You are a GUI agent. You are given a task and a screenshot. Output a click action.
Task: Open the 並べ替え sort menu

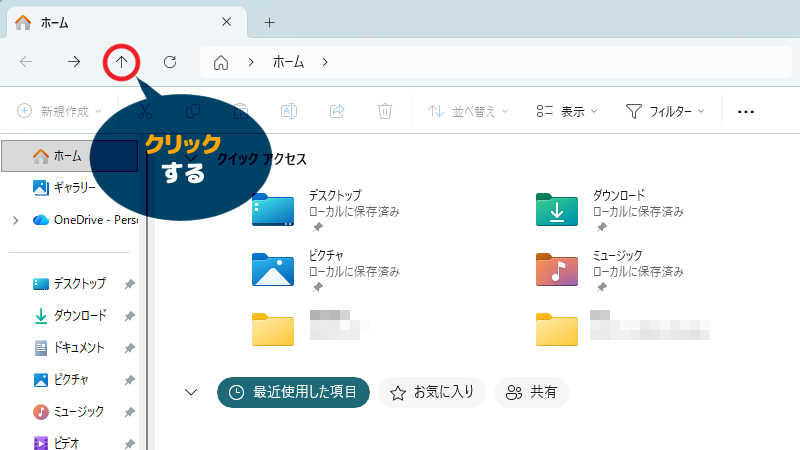point(468,111)
